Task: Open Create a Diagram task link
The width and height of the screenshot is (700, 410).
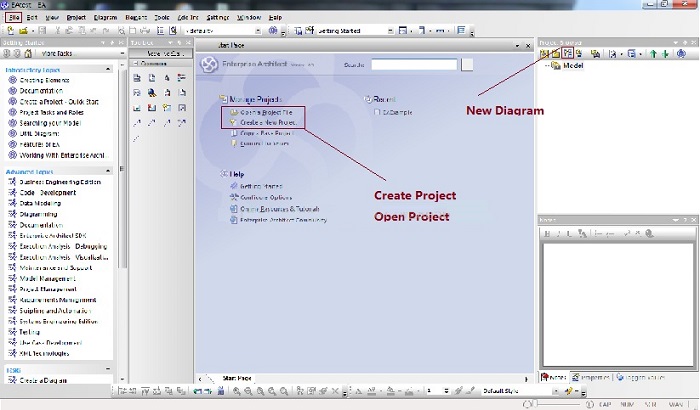Action: [x=43, y=381]
